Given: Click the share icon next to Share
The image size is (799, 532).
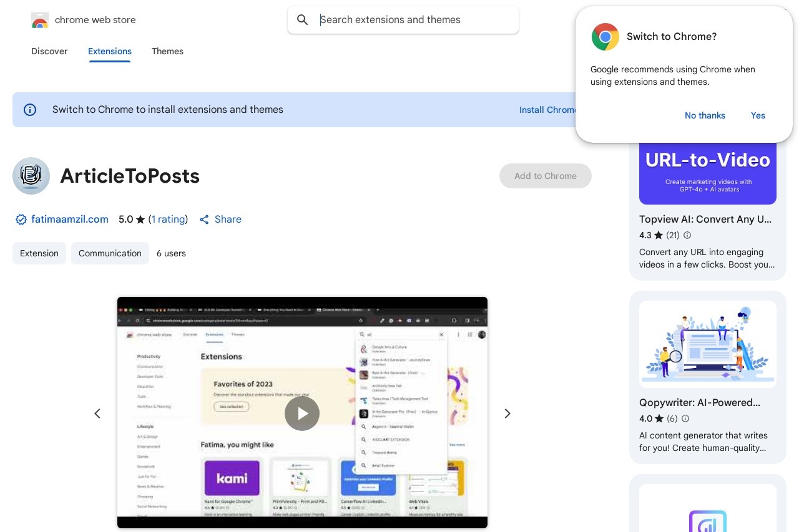Looking at the screenshot, I should click(204, 220).
